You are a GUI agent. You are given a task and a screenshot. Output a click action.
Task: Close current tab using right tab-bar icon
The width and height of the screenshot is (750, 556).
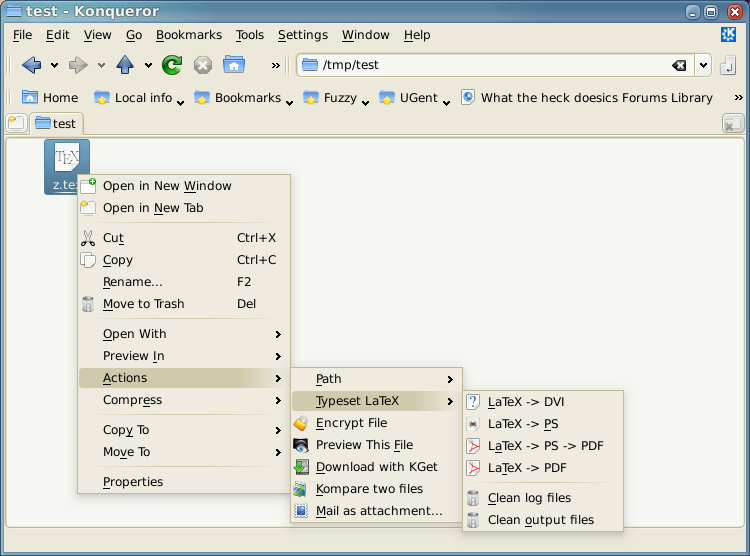(x=732, y=123)
